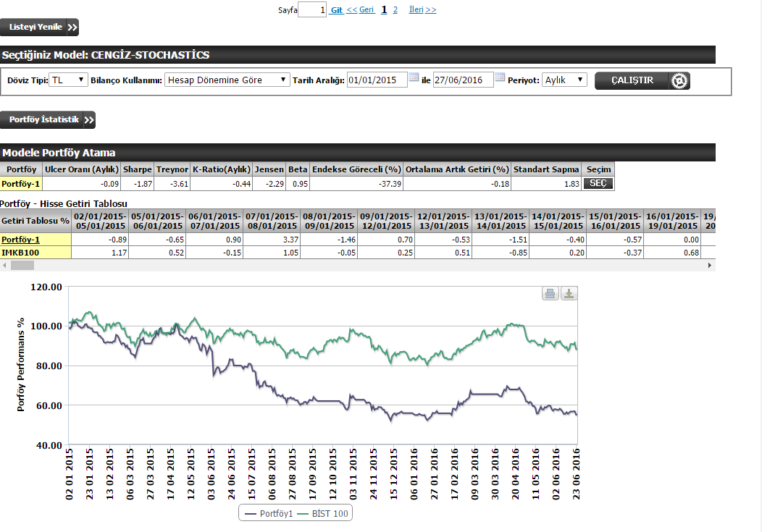This screenshot has height=532, width=762.
Task: Click the chart download icon
Action: click(x=569, y=293)
